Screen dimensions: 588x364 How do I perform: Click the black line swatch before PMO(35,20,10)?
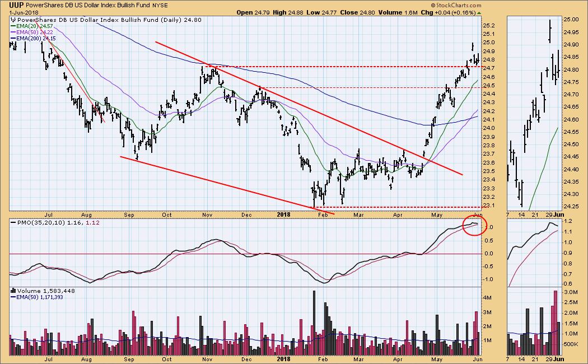(x=13, y=223)
